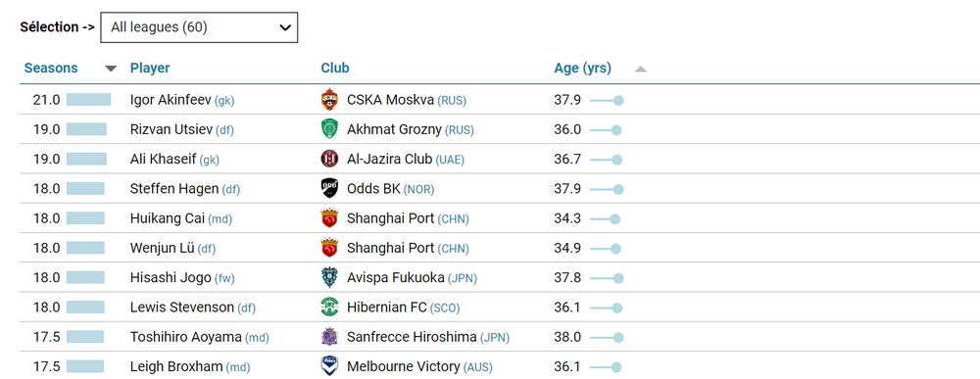Screen dimensions: 980x379
Task: Click the Odds BK club logo
Action: pyautogui.click(x=328, y=189)
